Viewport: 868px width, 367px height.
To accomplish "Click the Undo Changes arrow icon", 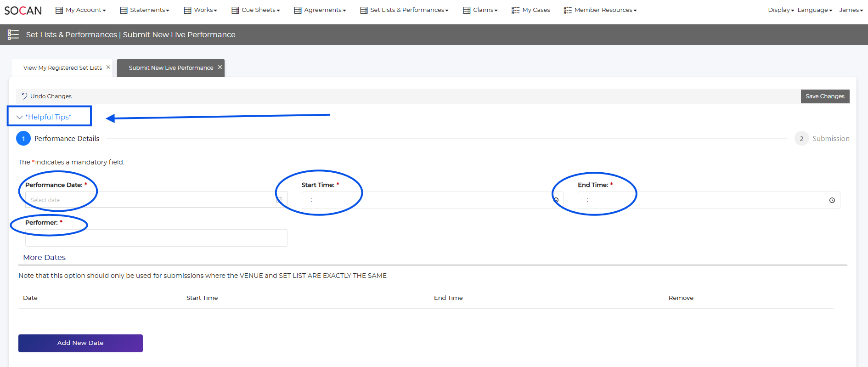I will click(24, 96).
